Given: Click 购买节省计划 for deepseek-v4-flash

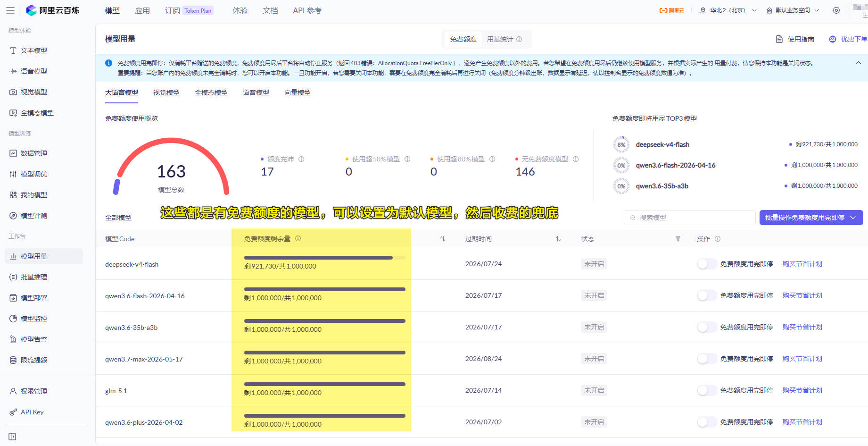Looking at the screenshot, I should (802, 264).
